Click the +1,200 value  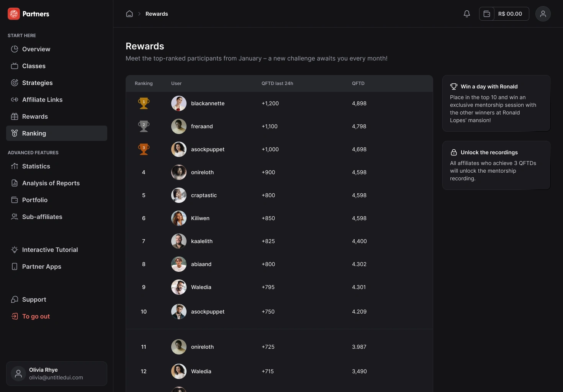270,103
